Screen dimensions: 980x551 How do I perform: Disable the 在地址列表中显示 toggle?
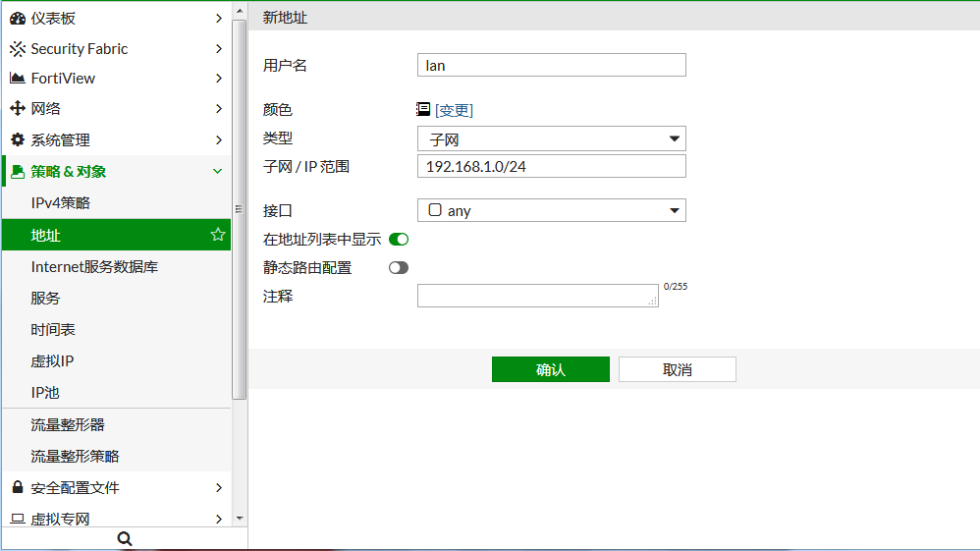pos(399,239)
